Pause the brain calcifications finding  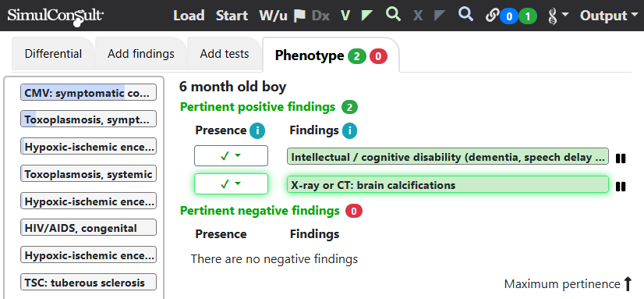click(x=621, y=187)
